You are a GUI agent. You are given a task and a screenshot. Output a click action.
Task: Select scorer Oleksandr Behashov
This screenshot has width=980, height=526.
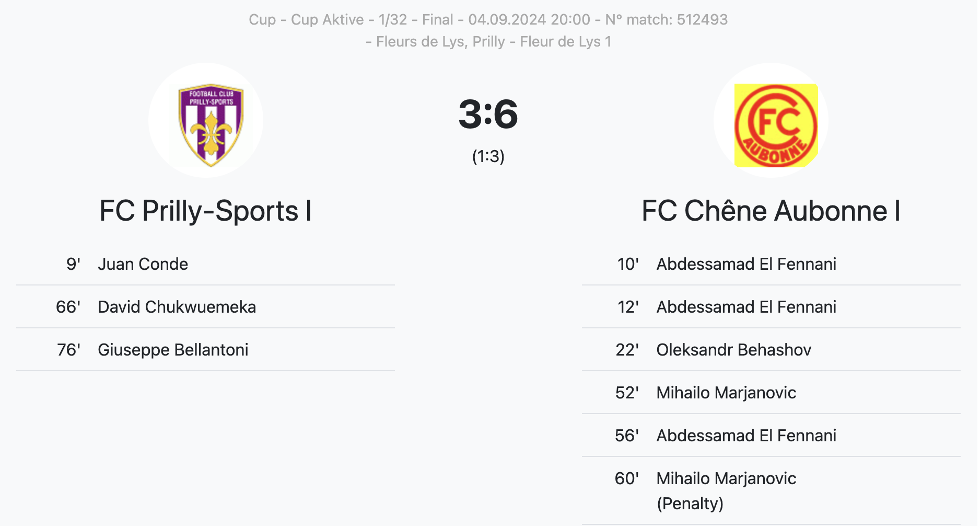(x=733, y=350)
